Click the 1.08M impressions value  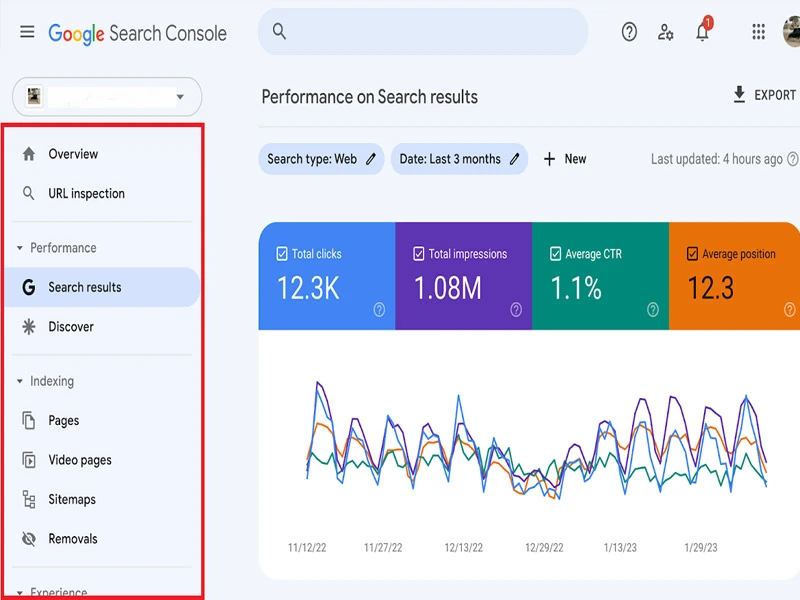coord(447,288)
